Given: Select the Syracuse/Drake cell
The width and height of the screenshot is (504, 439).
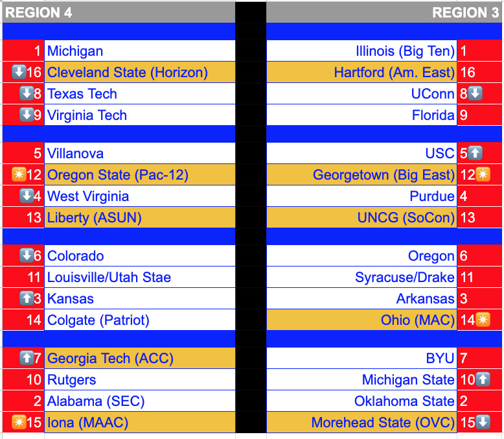Looking at the screenshot, I should [x=361, y=277].
